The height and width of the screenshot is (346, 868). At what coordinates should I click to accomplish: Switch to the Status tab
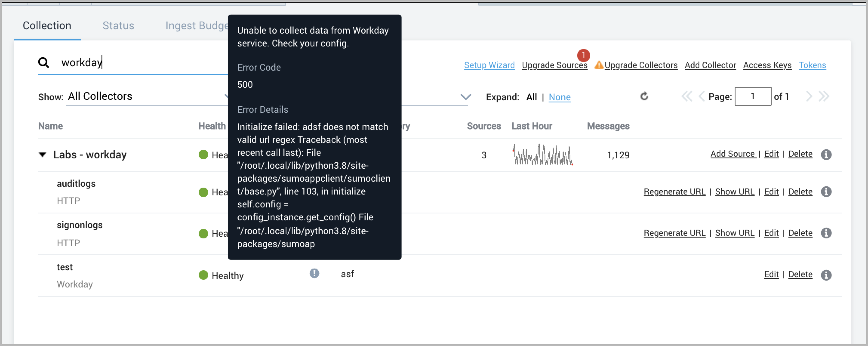coord(118,25)
